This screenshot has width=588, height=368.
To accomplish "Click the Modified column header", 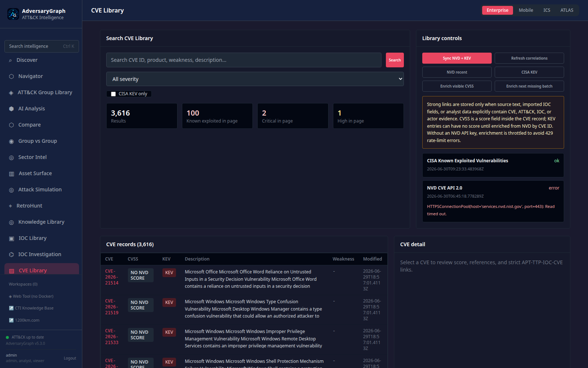I will (x=372, y=259).
